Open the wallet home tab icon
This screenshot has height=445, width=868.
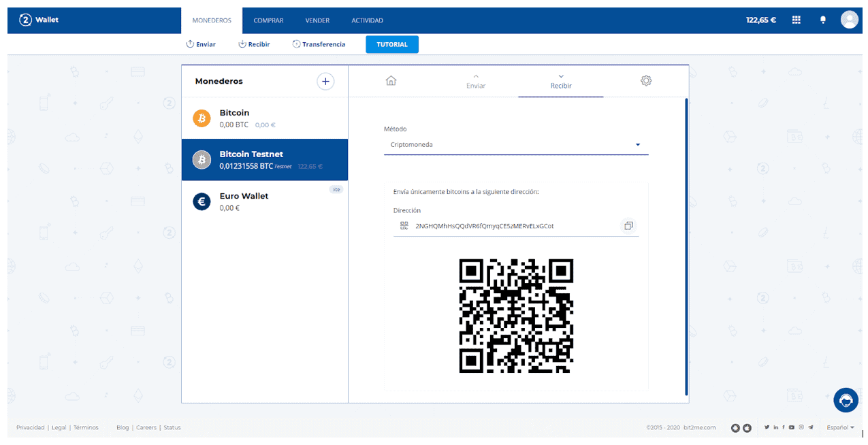(391, 81)
